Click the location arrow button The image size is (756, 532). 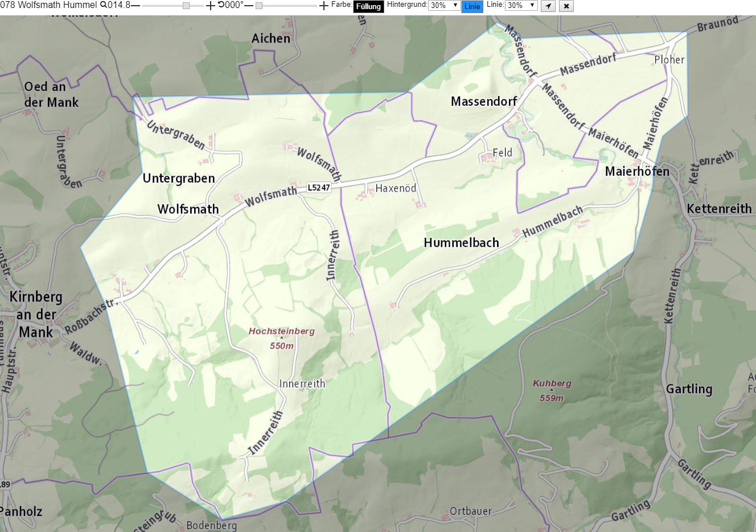[x=548, y=6]
